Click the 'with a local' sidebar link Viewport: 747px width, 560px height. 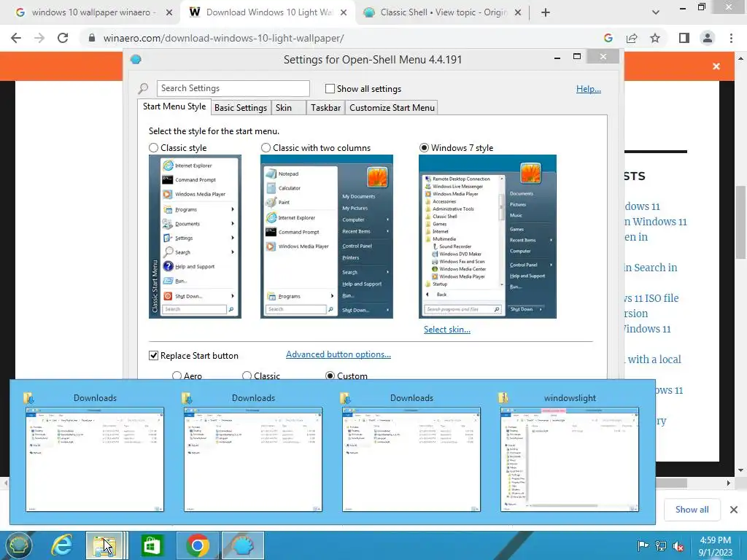pos(654,359)
